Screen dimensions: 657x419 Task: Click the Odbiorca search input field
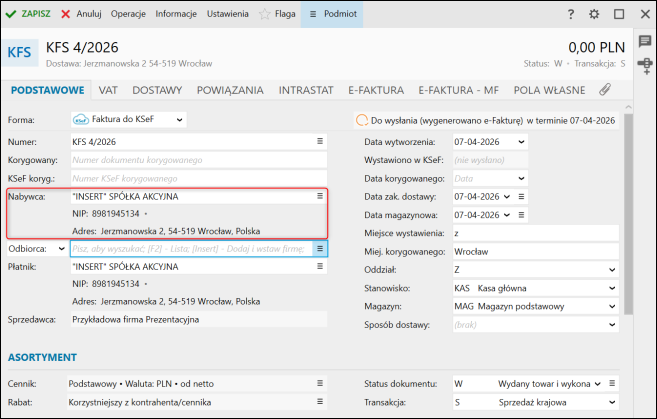coord(190,248)
